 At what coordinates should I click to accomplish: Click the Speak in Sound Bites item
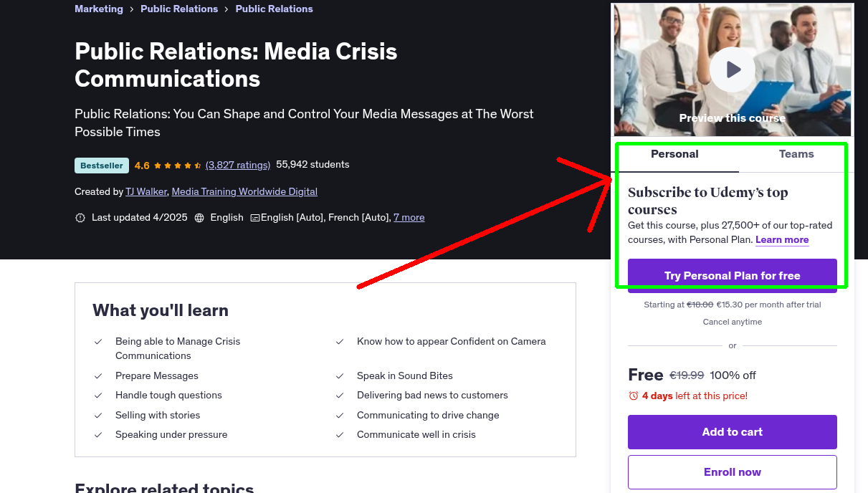point(405,376)
